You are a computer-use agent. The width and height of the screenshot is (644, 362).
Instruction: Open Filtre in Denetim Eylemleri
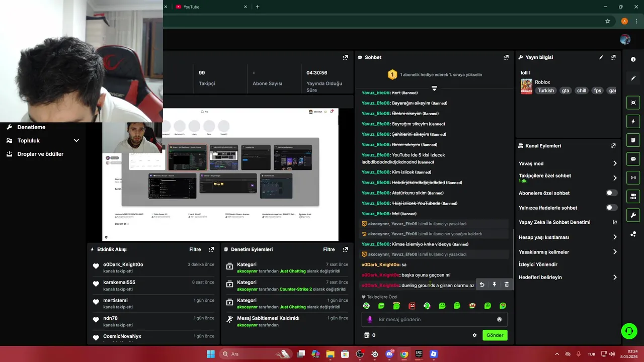coord(329,249)
